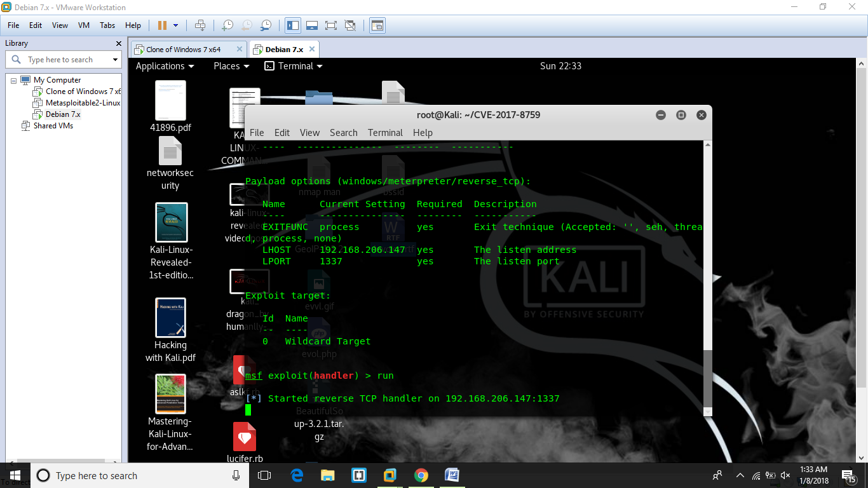Open the Terminal app menu in top bar
Viewport: 868px width, 488px height.
click(x=294, y=66)
